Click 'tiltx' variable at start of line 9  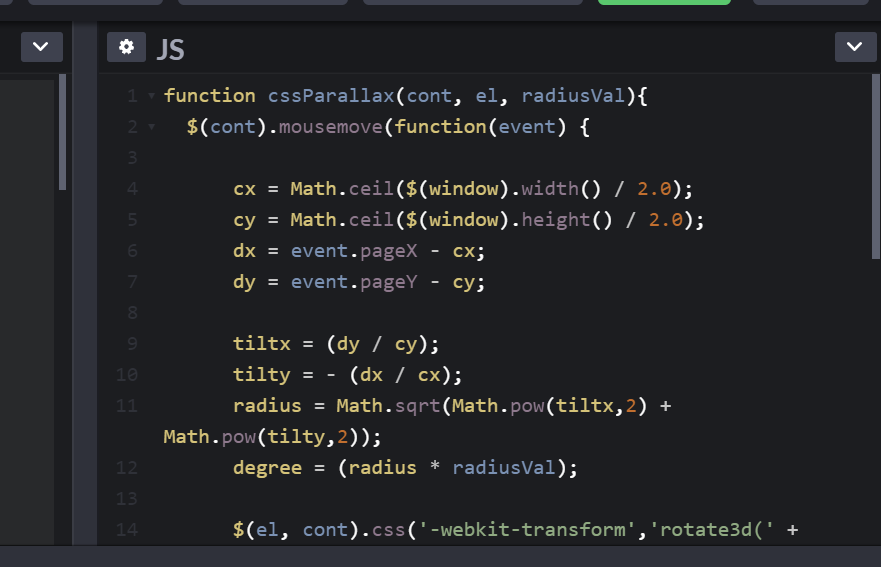pyautogui.click(x=262, y=343)
